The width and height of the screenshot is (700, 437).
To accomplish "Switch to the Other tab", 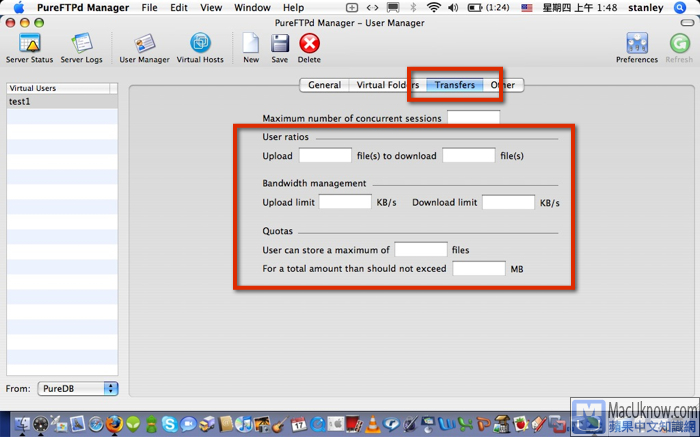I will tap(503, 85).
